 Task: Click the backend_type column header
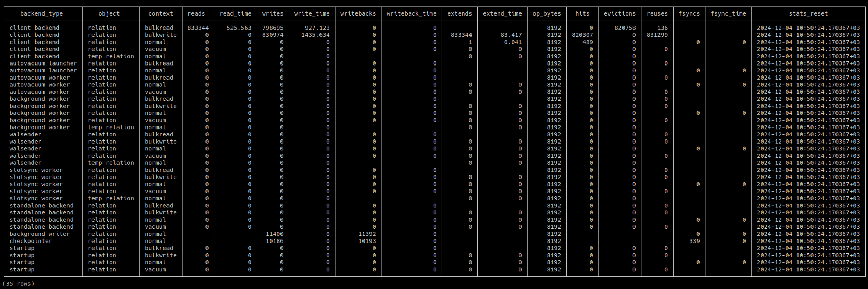click(x=41, y=14)
